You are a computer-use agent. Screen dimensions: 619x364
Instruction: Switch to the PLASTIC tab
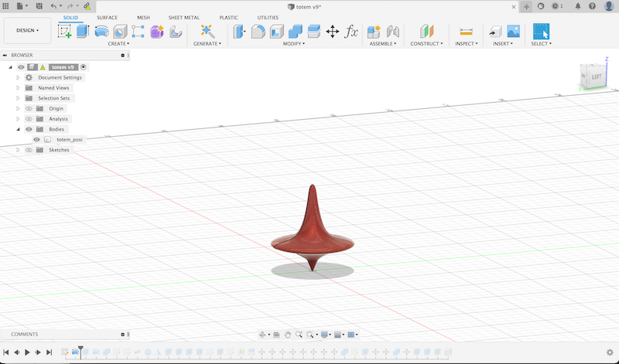pyautogui.click(x=228, y=18)
